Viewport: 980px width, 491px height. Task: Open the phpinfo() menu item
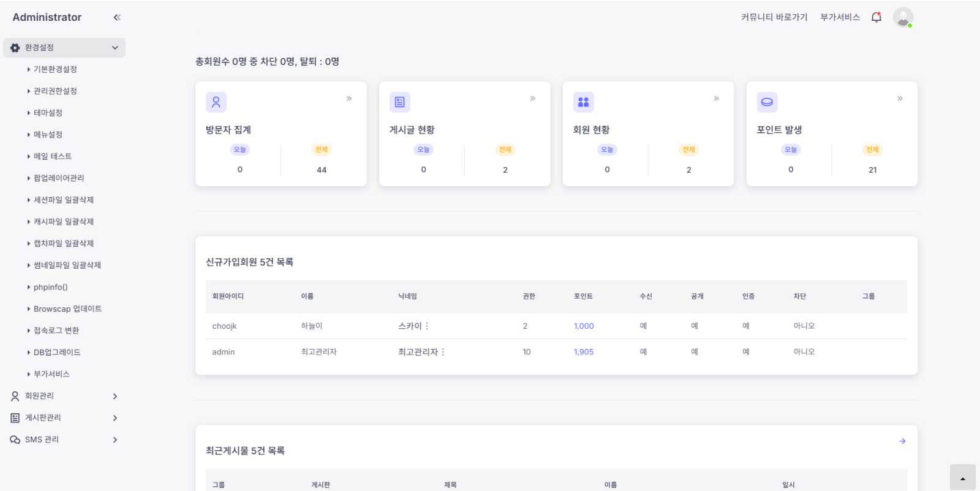point(50,287)
